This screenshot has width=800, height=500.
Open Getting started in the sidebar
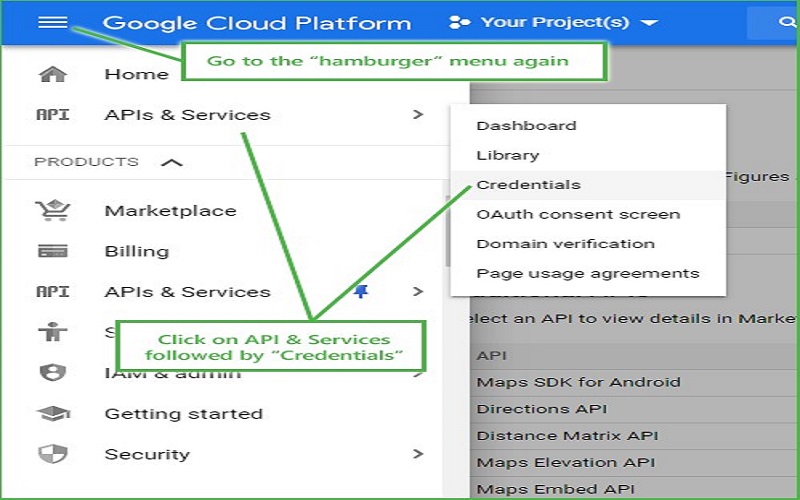pyautogui.click(x=184, y=413)
